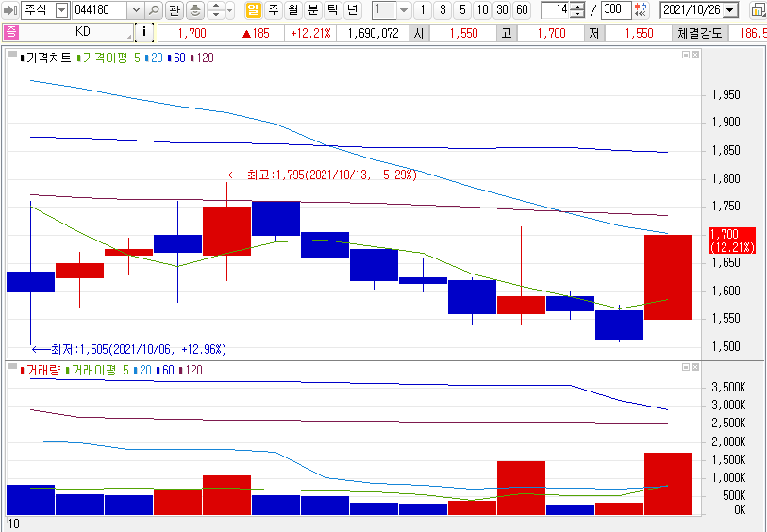Click the 가격차트 legend label

(x=48, y=58)
